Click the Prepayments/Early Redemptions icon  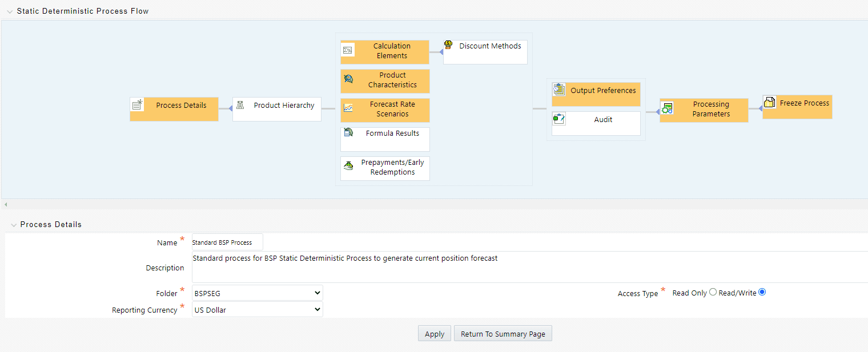pyautogui.click(x=348, y=166)
